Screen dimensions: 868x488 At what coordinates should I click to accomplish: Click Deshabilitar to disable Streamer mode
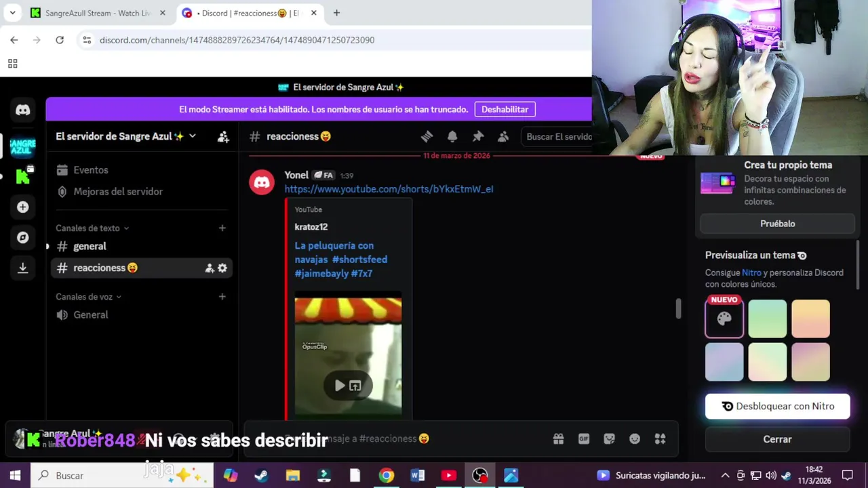[x=505, y=109]
